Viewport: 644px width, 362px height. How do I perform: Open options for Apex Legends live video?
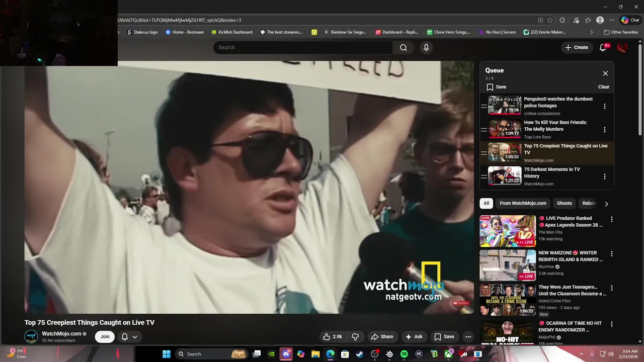coord(612,219)
